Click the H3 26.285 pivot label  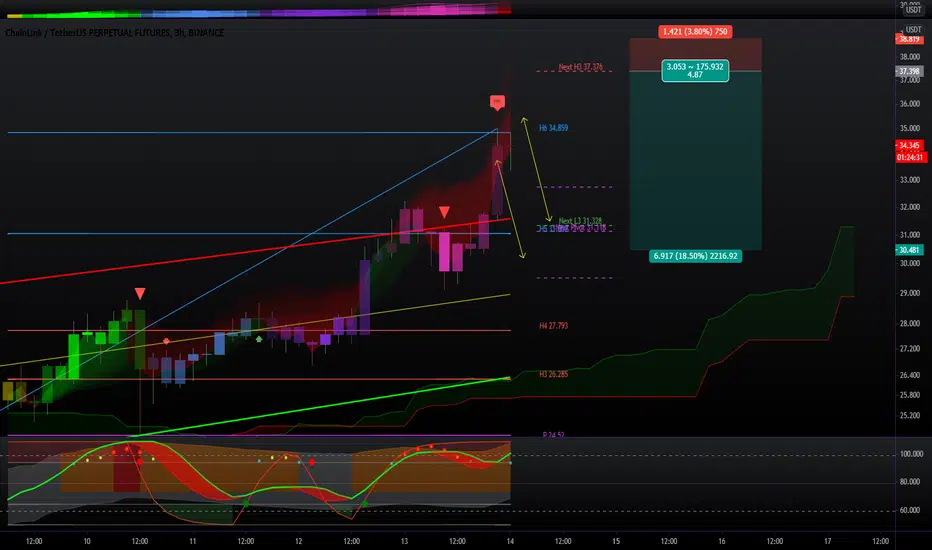(553, 375)
